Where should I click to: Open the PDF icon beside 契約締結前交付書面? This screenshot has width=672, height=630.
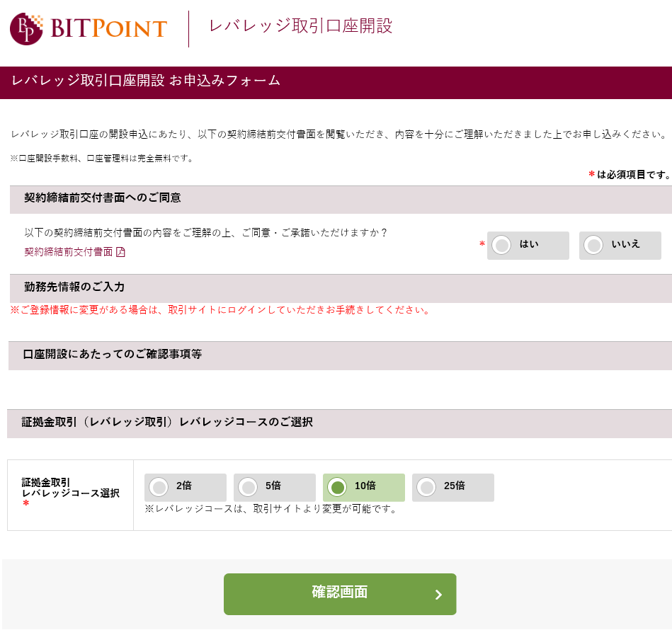point(120,252)
